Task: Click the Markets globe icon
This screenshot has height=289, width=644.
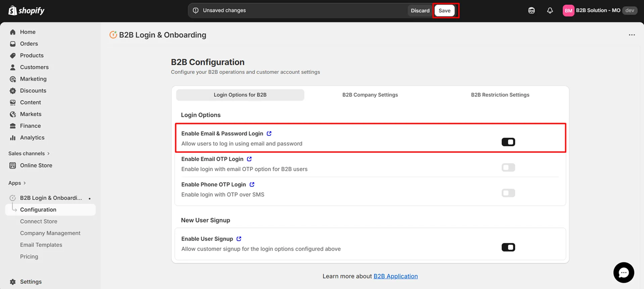Action: pyautogui.click(x=13, y=114)
